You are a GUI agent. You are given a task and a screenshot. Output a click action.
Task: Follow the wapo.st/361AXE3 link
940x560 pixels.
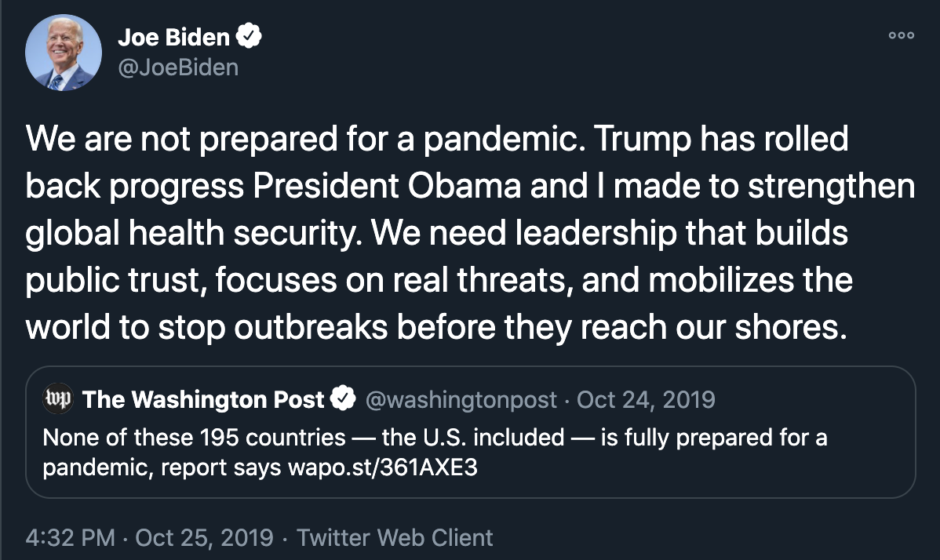coord(382,467)
